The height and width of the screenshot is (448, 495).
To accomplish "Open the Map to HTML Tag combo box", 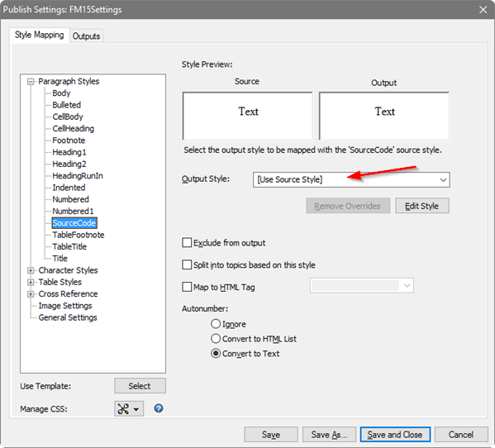I will point(361,286).
